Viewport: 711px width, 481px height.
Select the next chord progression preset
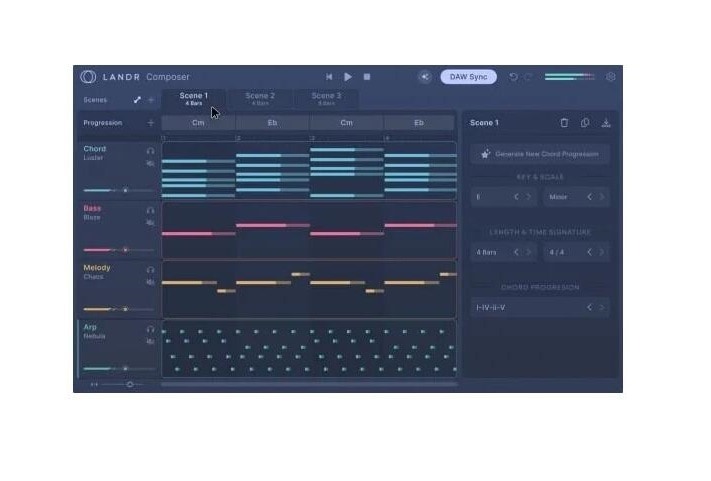602,307
